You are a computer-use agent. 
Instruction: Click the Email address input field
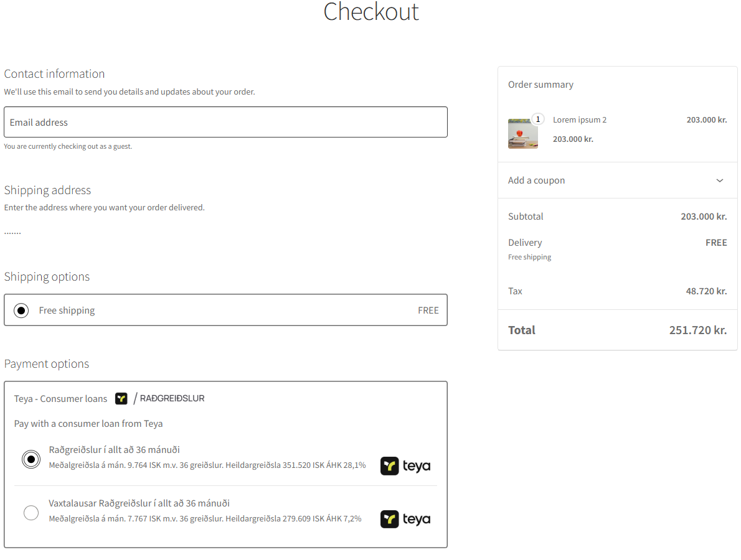click(225, 122)
